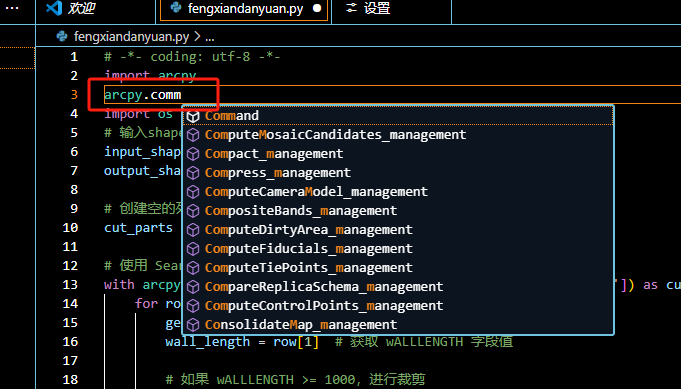Select ConsolidateMap_management suggestion
This screenshot has width=681, height=389.
pyautogui.click(x=398, y=325)
